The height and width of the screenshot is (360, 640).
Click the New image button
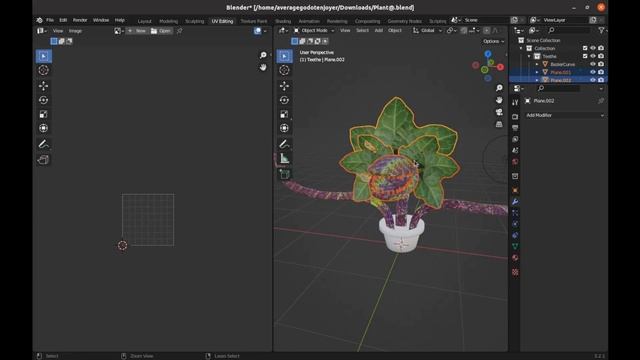click(x=137, y=31)
